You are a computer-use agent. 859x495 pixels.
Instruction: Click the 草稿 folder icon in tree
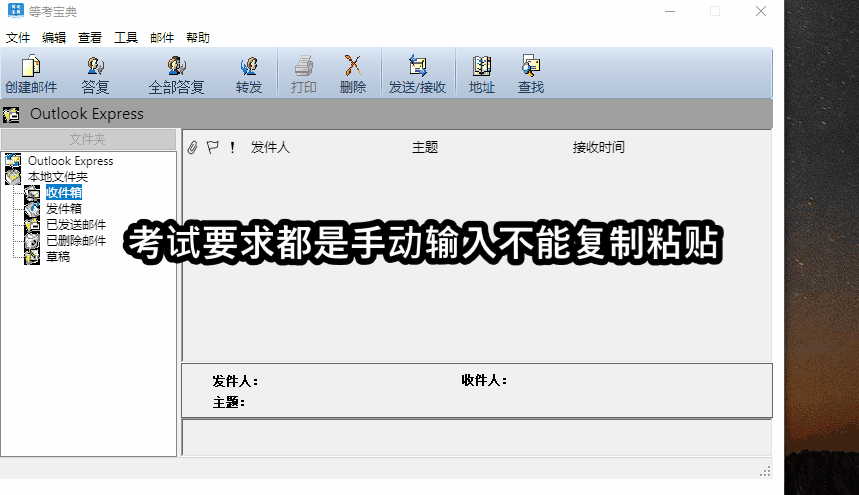(32, 256)
